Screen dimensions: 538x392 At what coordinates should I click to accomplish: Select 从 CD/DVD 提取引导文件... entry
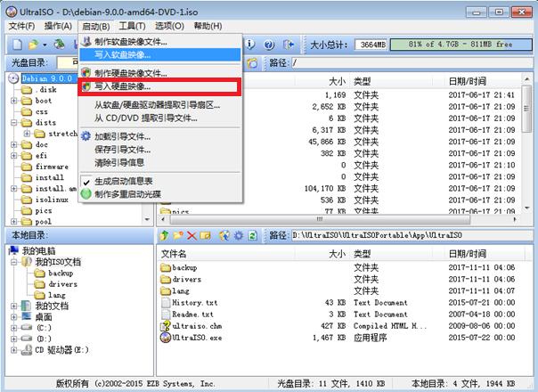[x=160, y=118]
